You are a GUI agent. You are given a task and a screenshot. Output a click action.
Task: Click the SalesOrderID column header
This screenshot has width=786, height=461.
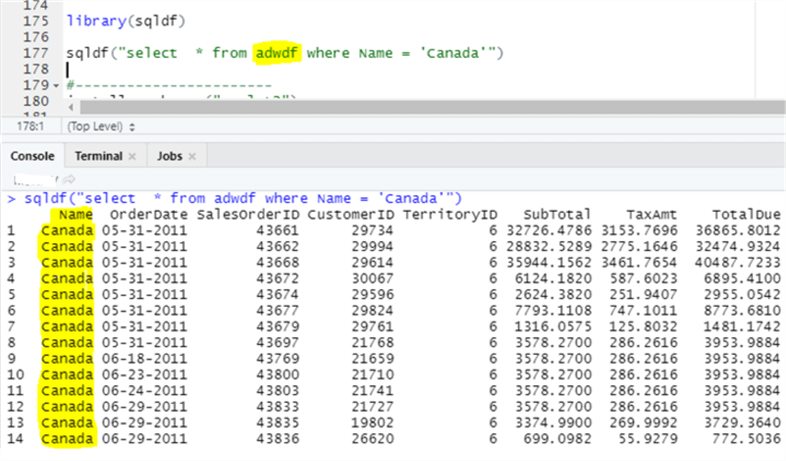[x=248, y=214]
